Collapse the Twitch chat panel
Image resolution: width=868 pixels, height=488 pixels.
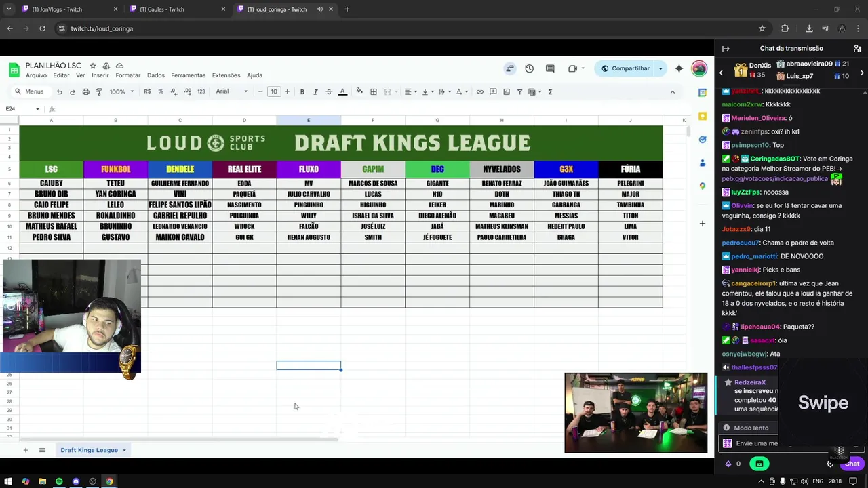point(726,49)
